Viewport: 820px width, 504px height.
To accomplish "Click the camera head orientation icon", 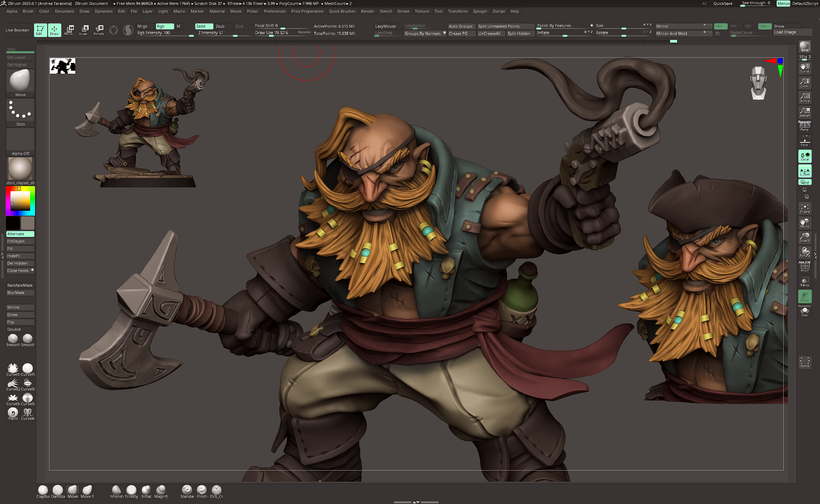I will pyautogui.click(x=758, y=83).
